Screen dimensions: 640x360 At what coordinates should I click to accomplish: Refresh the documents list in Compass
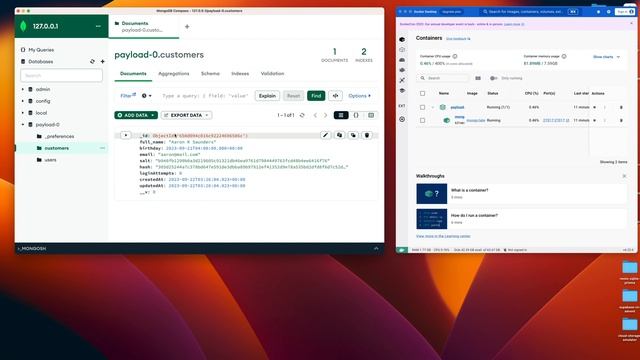coord(302,115)
